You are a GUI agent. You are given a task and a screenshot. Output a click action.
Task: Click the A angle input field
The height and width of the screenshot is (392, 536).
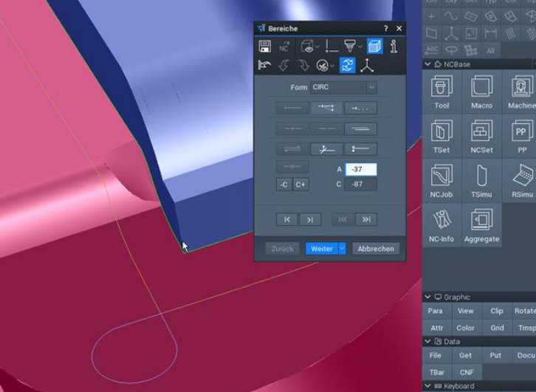(x=360, y=170)
